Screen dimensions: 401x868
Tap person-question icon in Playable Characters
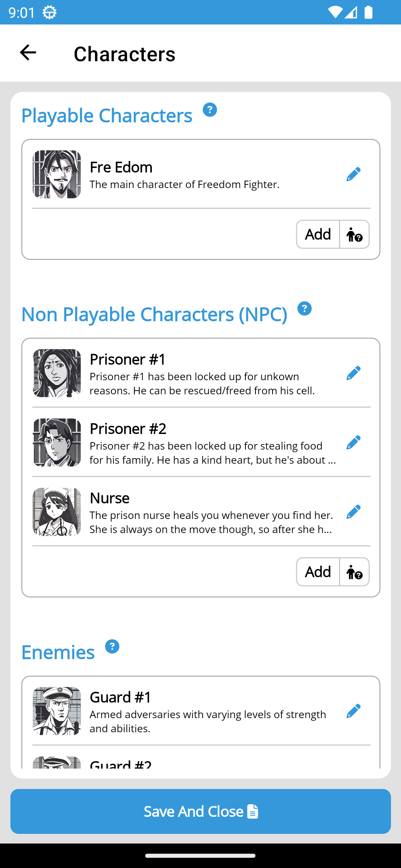[x=354, y=234]
